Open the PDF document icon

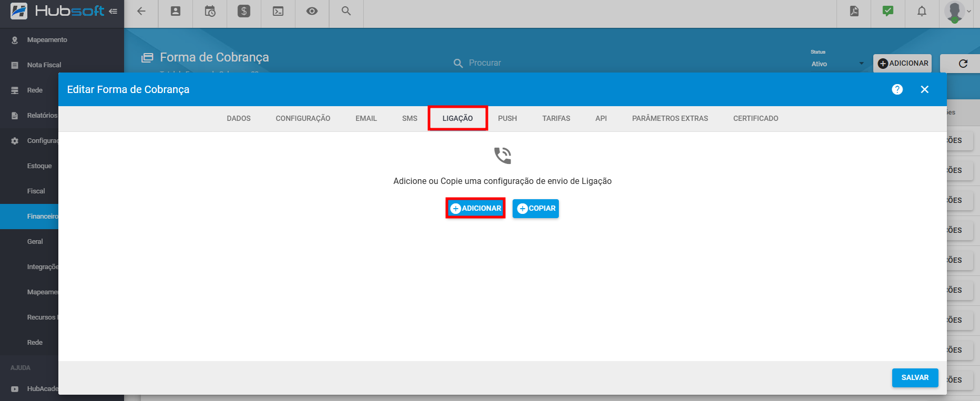[x=854, y=11]
